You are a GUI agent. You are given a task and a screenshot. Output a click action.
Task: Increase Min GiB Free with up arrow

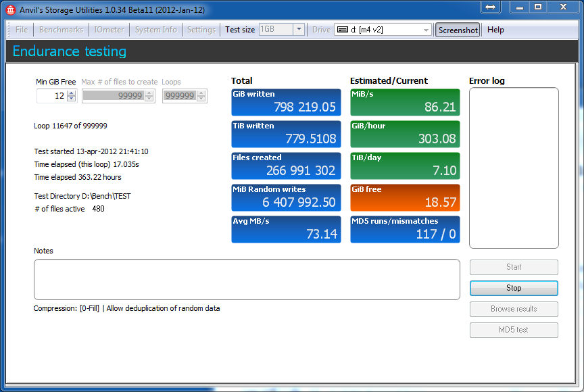pyautogui.click(x=72, y=93)
